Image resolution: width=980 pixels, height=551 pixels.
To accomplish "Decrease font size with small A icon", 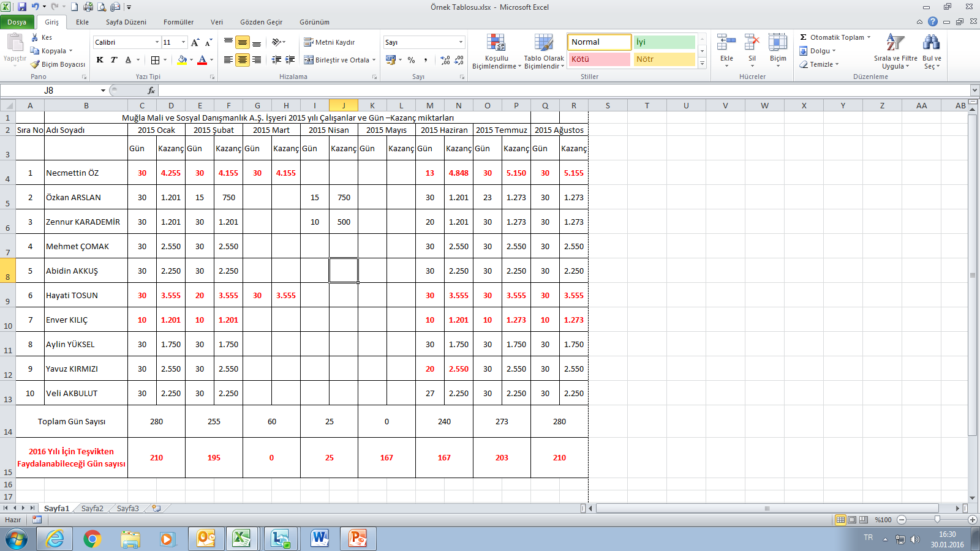I will [x=209, y=42].
